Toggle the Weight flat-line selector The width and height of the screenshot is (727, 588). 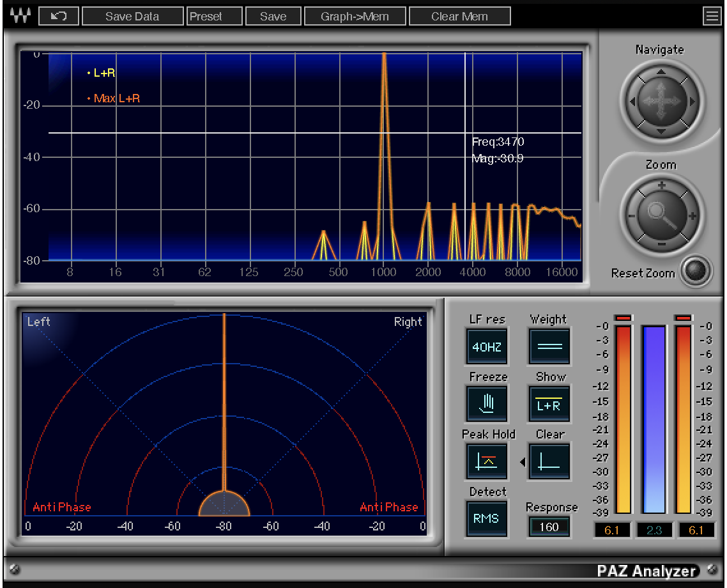click(x=549, y=346)
